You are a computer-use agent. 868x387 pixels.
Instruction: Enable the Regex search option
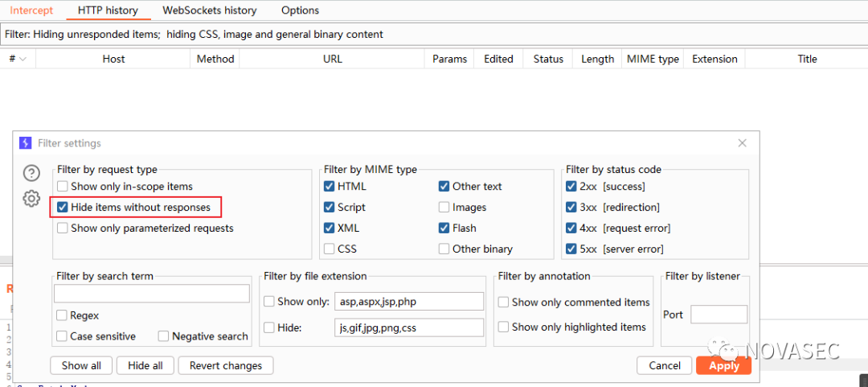(63, 316)
